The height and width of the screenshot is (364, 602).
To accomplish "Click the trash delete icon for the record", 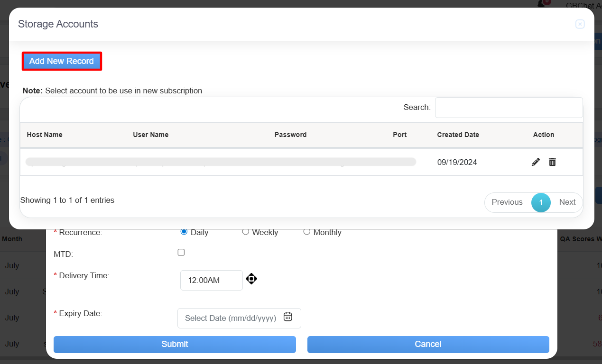I will tap(552, 162).
